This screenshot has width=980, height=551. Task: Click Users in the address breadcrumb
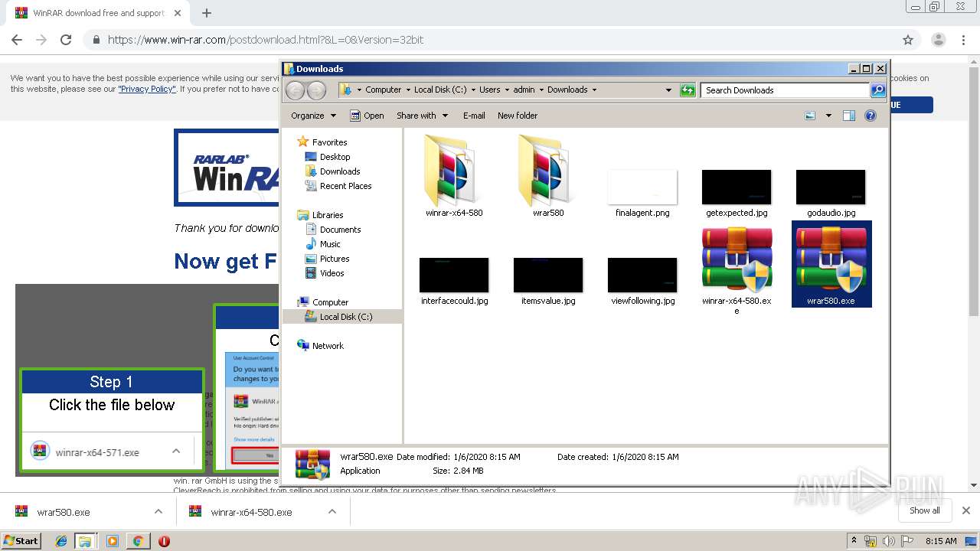490,90
